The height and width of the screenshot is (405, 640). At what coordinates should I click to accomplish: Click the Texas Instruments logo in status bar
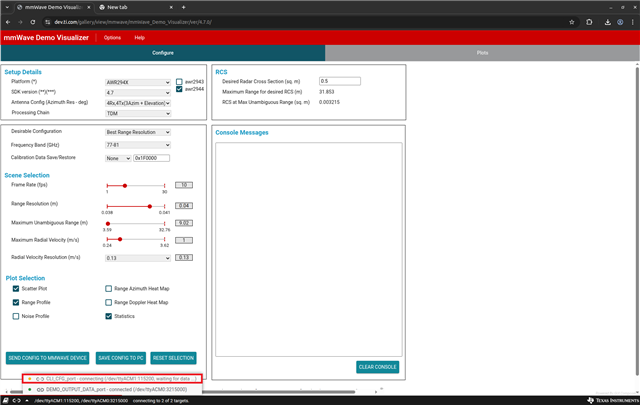pyautogui.click(x=613, y=400)
